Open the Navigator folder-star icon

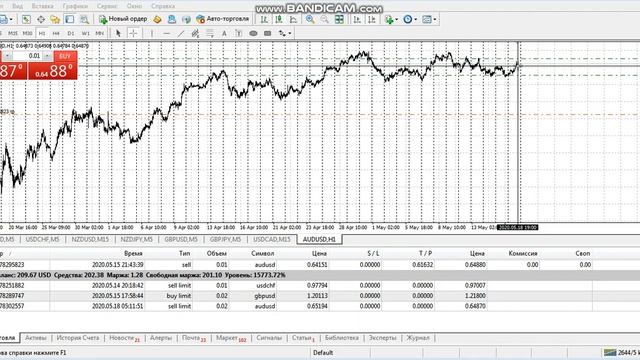[55, 19]
